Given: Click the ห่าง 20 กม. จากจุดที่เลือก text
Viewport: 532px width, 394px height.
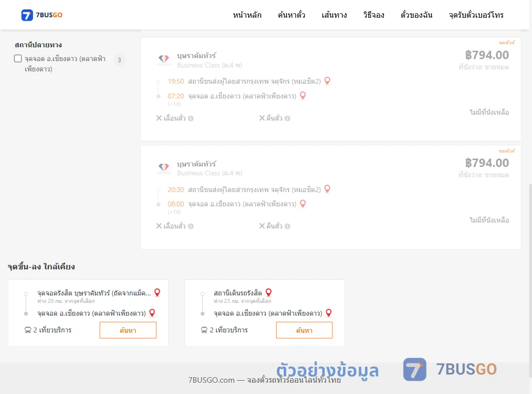Looking at the screenshot, I should click(x=66, y=301).
